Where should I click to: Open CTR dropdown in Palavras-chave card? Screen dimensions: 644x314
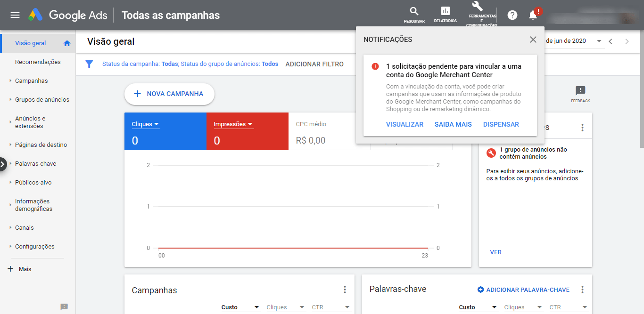(569, 307)
